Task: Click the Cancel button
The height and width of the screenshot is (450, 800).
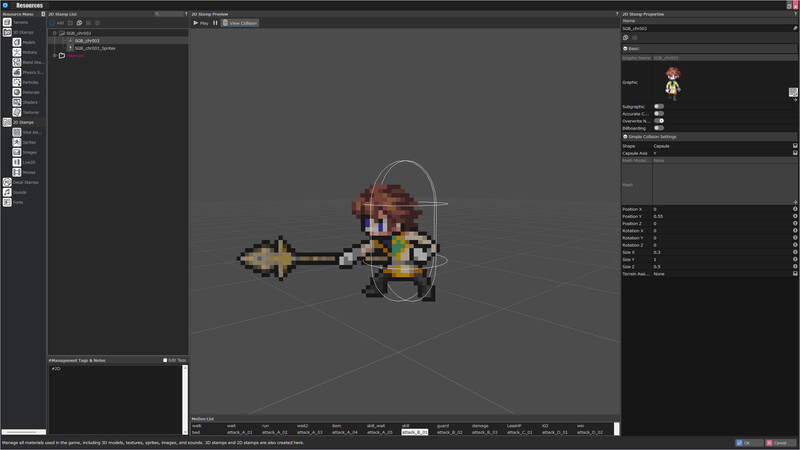Action: pyautogui.click(x=781, y=443)
